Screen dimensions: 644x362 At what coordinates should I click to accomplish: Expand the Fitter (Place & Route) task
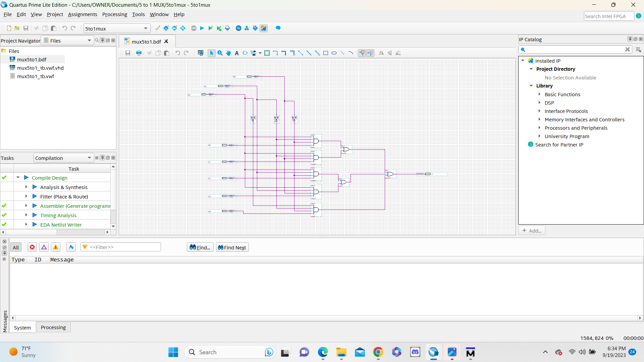[26, 196]
